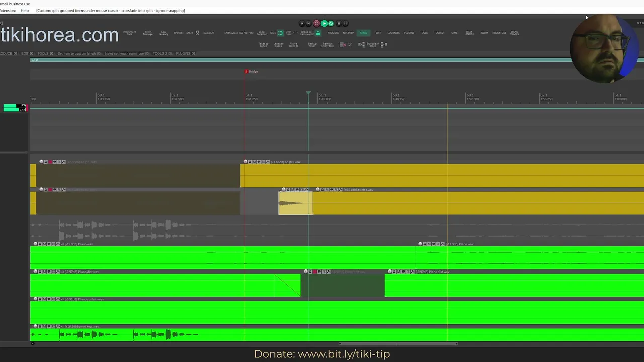This screenshot has width=644, height=362.
Task: Click the Backup track button
Action: 312,45
